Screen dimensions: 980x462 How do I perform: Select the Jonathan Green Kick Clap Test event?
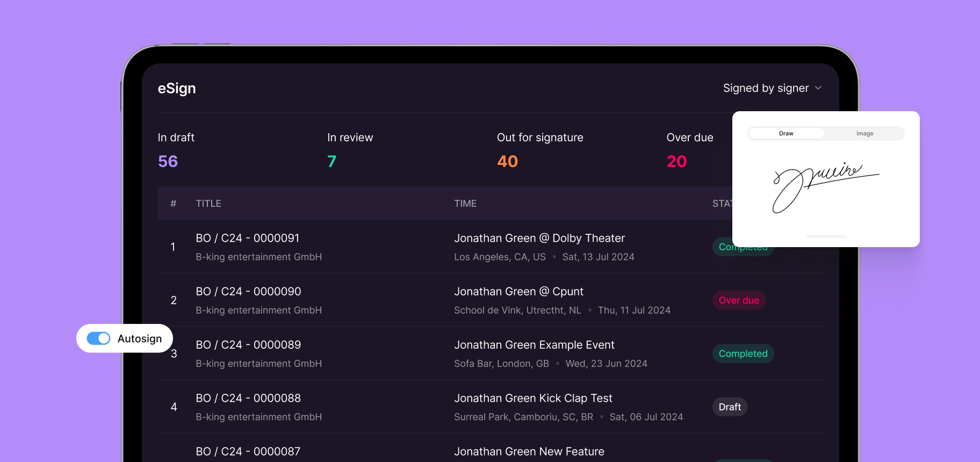pyautogui.click(x=533, y=398)
